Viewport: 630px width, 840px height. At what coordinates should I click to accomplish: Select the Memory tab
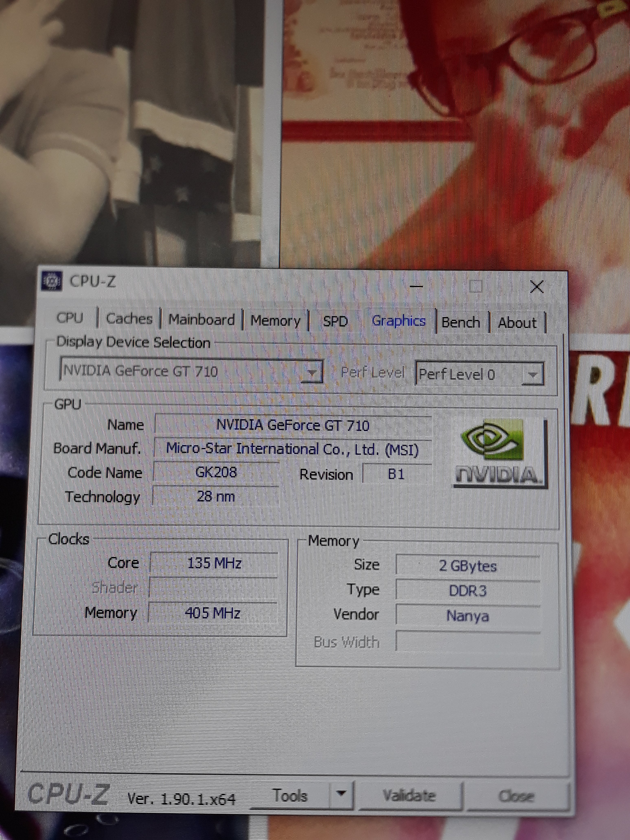(275, 321)
